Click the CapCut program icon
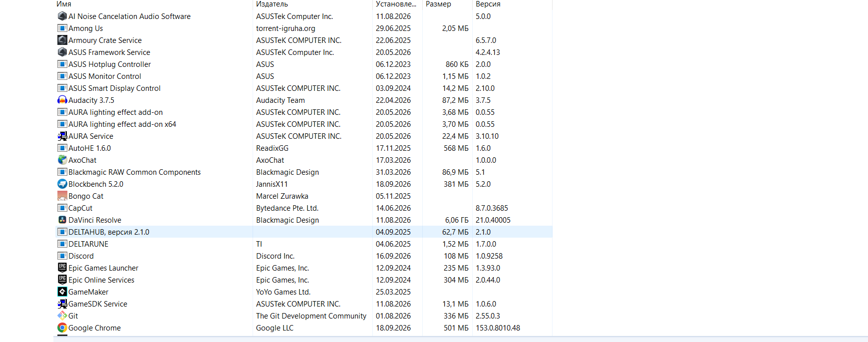The width and height of the screenshot is (868, 342). click(62, 208)
